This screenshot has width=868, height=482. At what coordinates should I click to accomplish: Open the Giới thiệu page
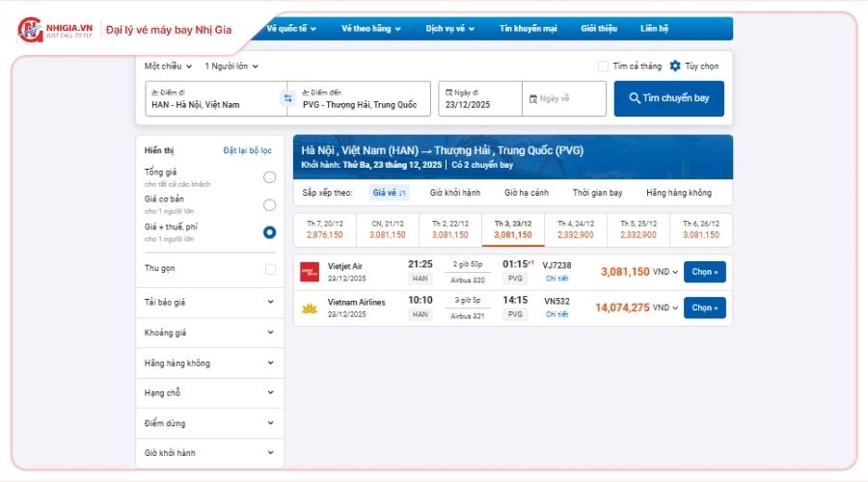coord(599,28)
